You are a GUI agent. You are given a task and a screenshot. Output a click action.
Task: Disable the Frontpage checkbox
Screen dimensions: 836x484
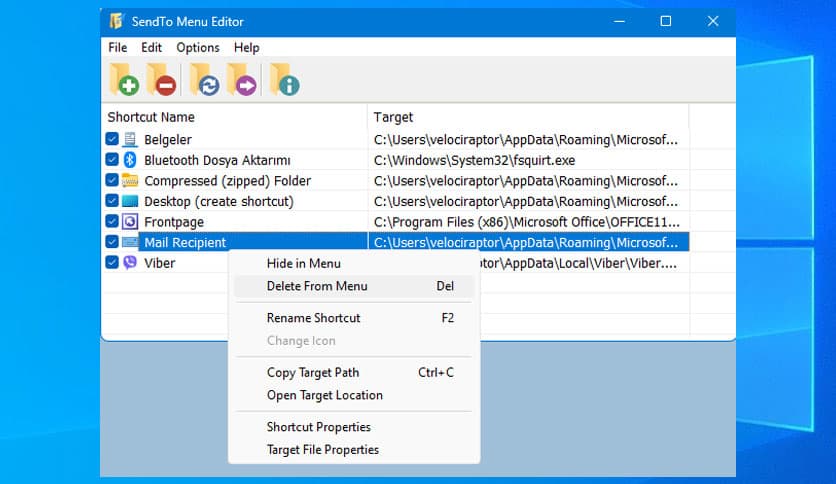coord(112,221)
